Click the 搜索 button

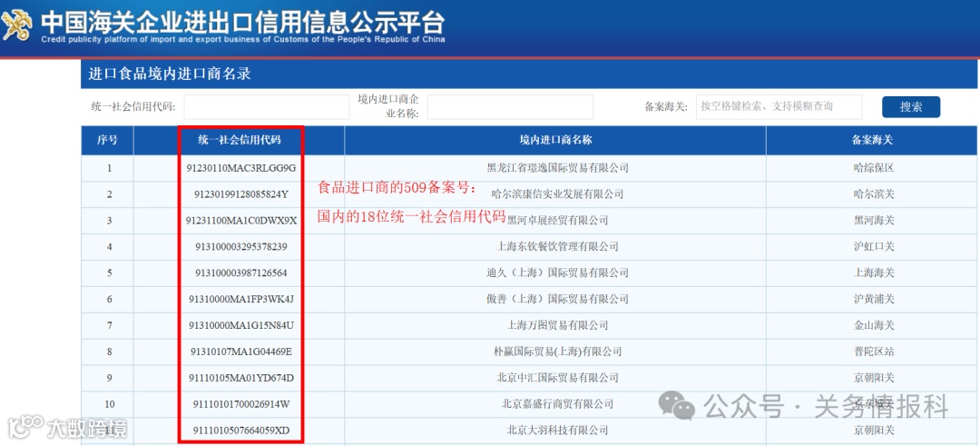911,107
